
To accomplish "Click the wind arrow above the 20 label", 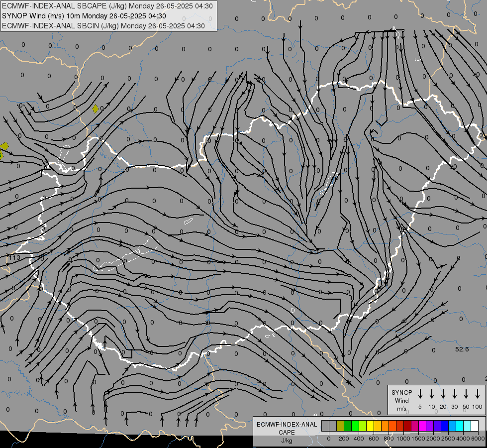I will [443, 394].
